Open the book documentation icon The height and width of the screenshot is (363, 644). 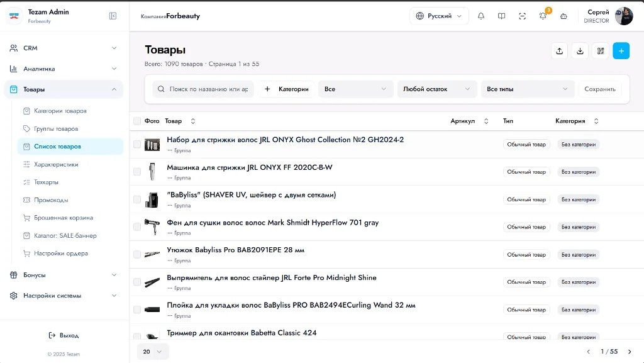[x=501, y=16]
